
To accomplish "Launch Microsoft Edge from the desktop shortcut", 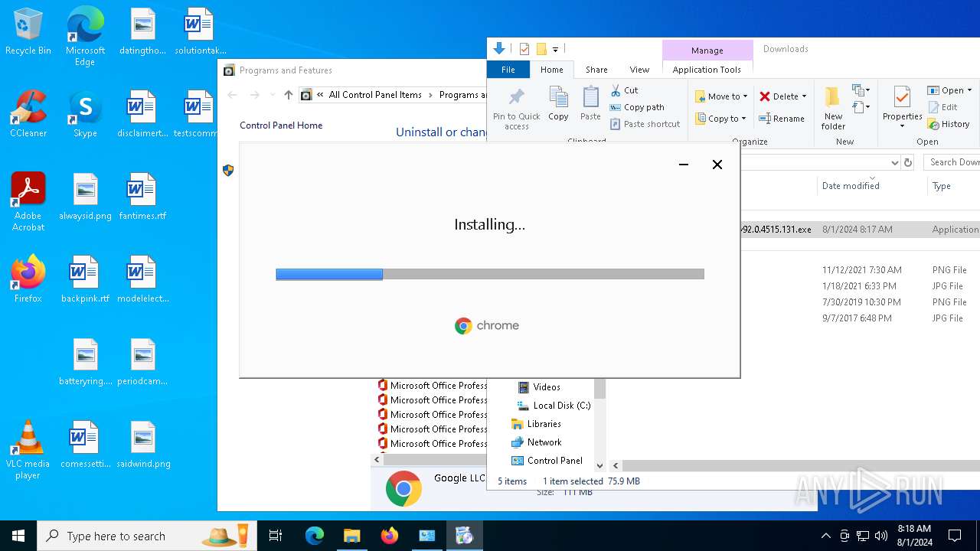I will 85,37.
